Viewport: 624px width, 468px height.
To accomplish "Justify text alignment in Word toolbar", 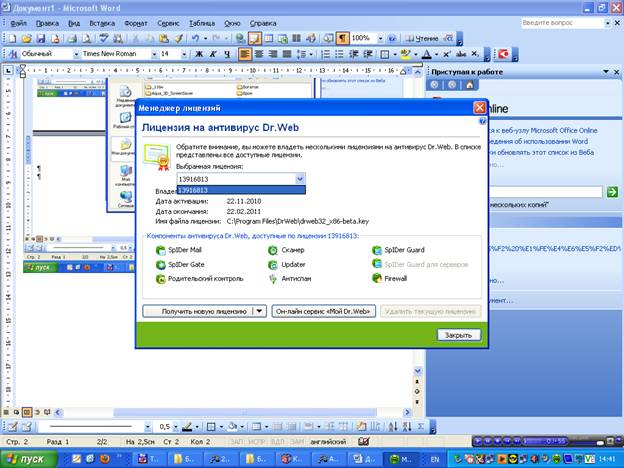I will 287,54.
